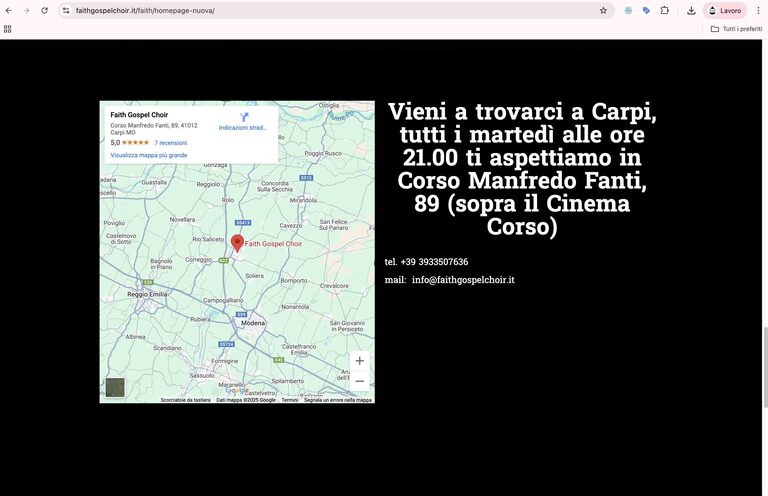The image size is (768, 496).
Task: Open the browser extensions puzzle icon
Action: [664, 10]
